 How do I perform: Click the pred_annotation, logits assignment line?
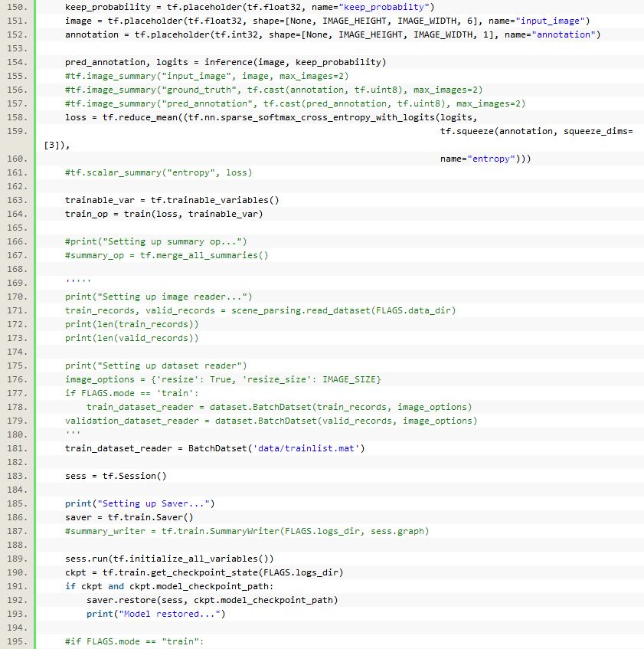225,62
